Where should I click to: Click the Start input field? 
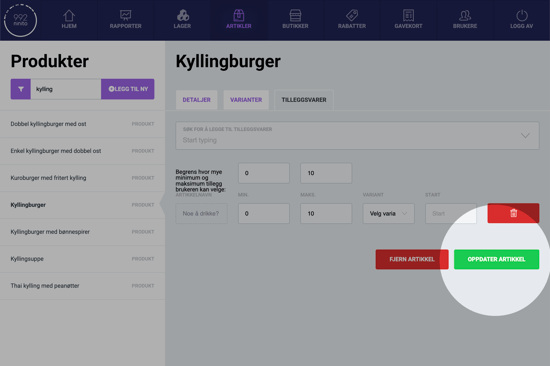[x=451, y=213]
